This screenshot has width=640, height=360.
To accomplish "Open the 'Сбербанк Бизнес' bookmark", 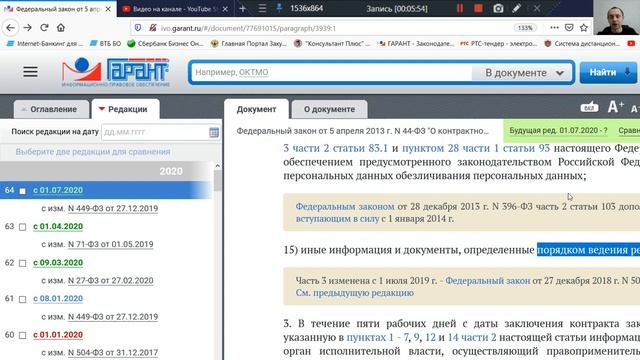I will [x=165, y=43].
